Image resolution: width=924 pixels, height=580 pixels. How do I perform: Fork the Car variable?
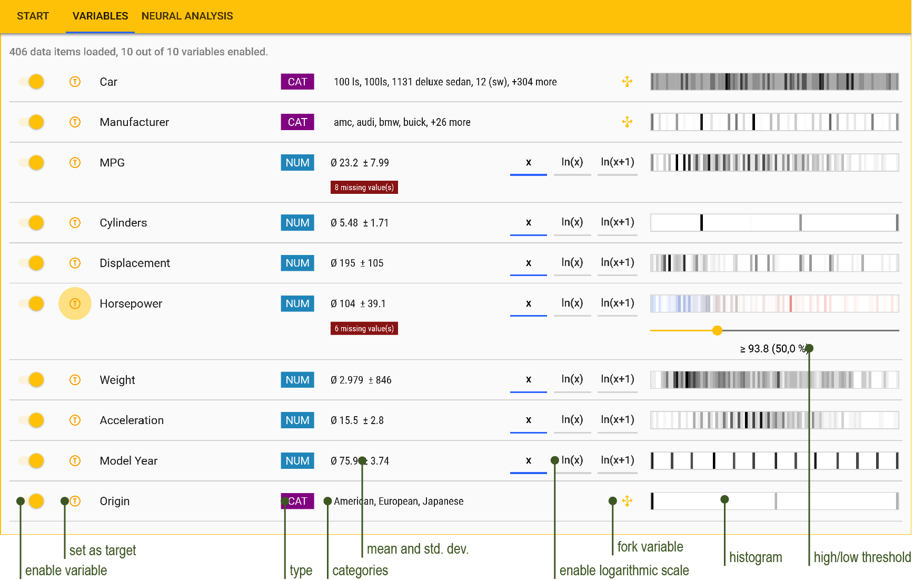click(x=627, y=82)
